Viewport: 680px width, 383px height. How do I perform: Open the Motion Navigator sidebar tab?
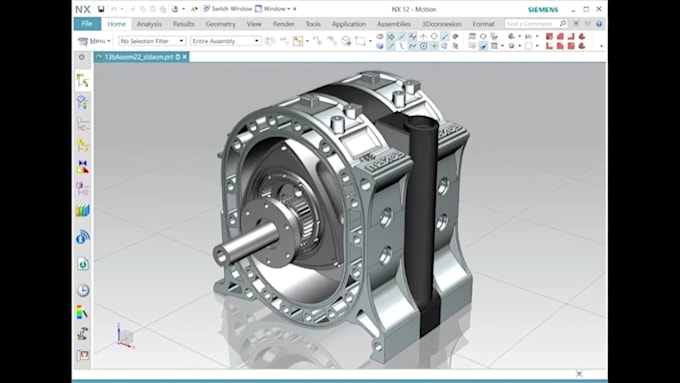[x=82, y=81]
